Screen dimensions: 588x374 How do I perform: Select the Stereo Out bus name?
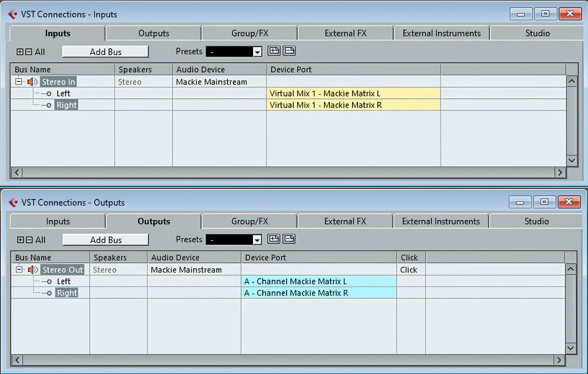[x=62, y=270]
